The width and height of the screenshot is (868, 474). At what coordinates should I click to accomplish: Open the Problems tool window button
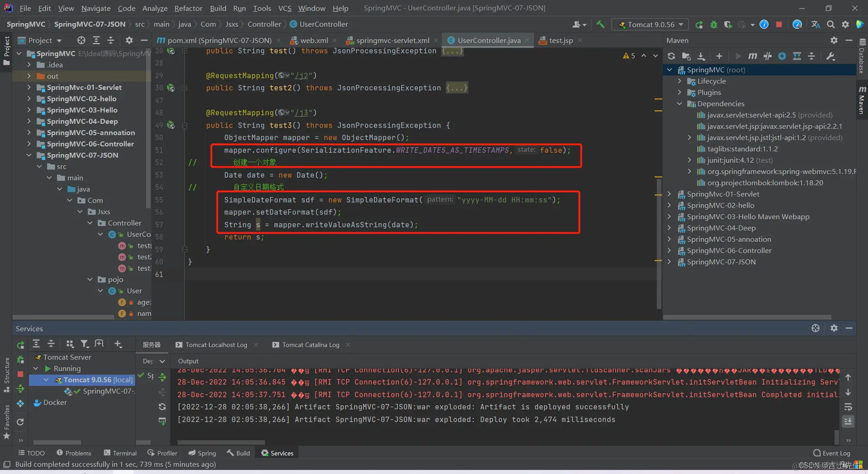click(x=74, y=453)
